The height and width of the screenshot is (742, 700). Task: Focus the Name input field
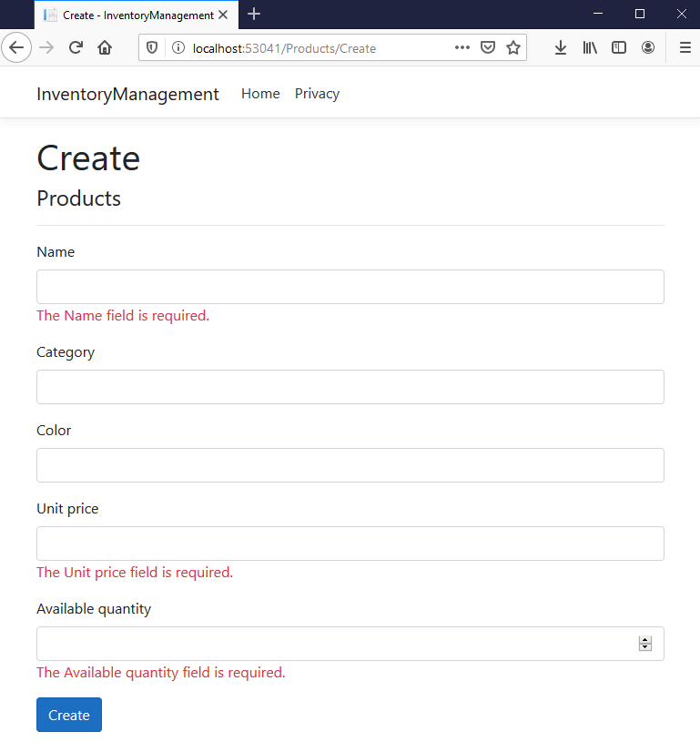[350, 287]
